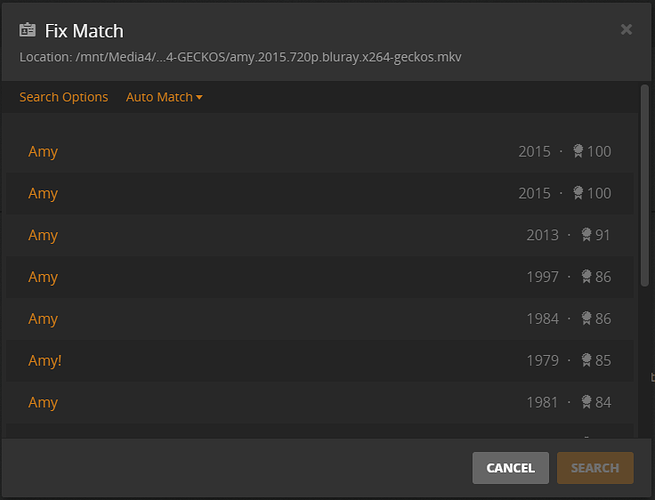Image resolution: width=655 pixels, height=500 pixels.
Task: Click the Fix Match header icon
Action: [28, 31]
